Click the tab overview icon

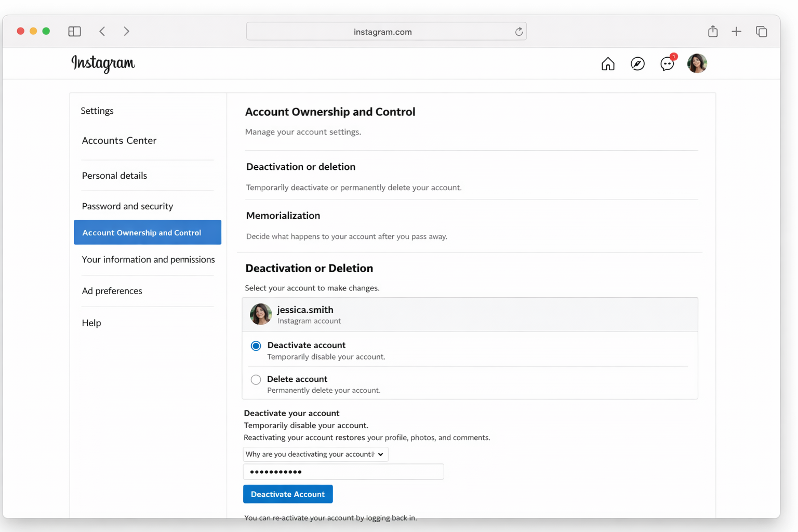tap(762, 31)
